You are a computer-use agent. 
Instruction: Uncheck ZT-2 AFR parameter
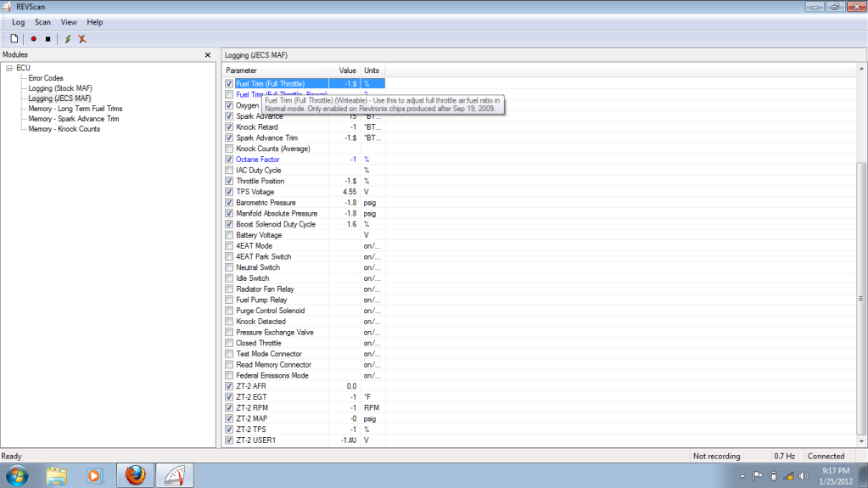[x=229, y=386]
